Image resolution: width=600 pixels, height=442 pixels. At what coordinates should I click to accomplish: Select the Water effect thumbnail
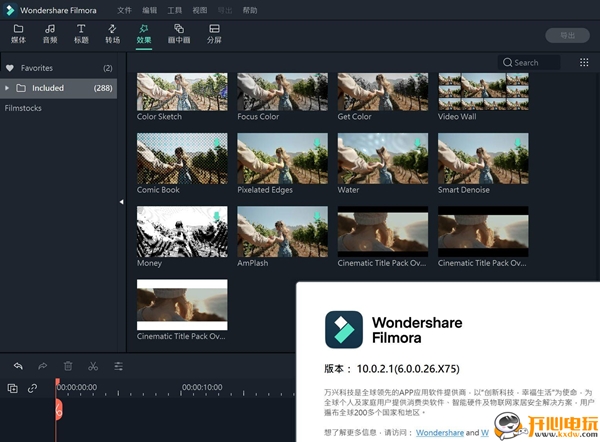tap(383, 158)
